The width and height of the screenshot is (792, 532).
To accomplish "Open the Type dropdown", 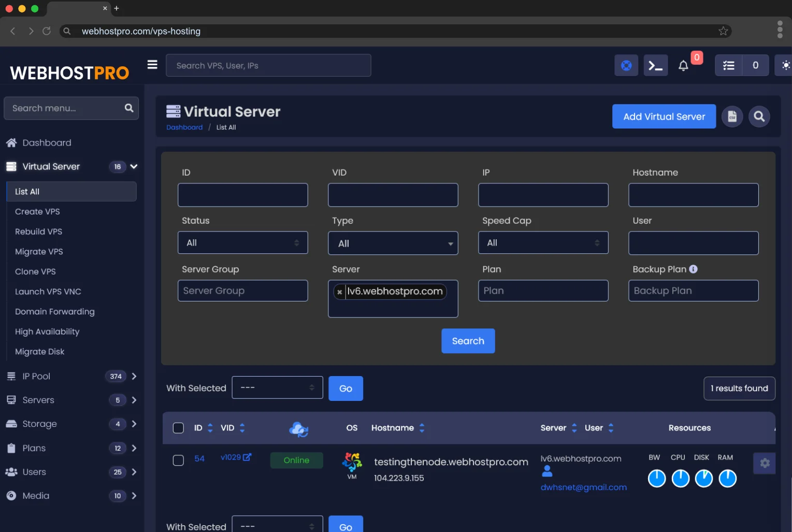I will (x=393, y=243).
